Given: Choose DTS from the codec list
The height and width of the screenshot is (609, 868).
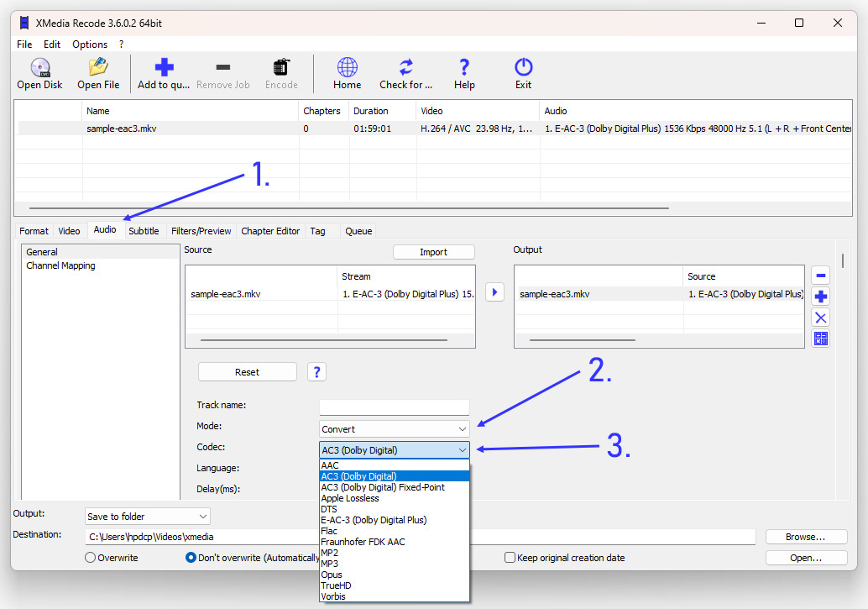Looking at the screenshot, I should (395, 509).
